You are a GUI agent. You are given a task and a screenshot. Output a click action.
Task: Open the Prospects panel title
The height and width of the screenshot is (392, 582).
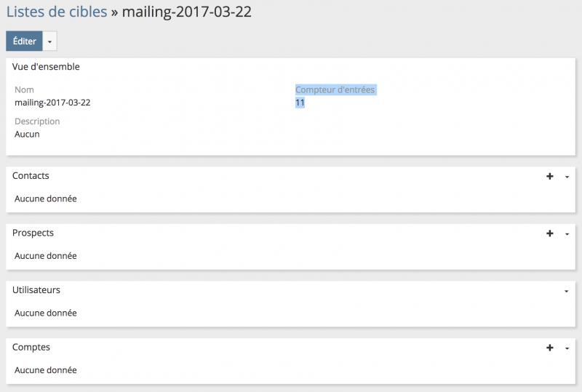point(33,233)
